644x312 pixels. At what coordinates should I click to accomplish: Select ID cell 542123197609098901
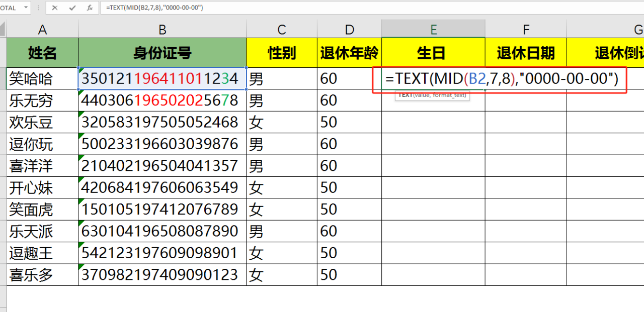tap(162, 253)
